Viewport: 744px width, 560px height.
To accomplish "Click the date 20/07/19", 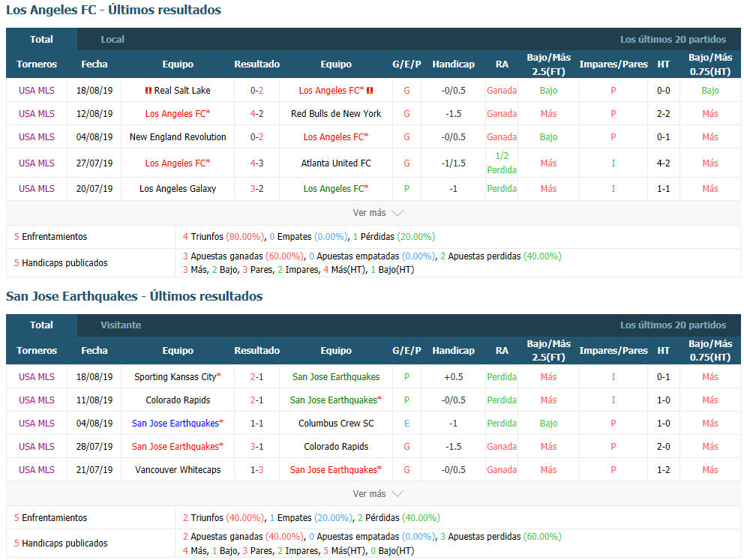I will [x=94, y=189].
